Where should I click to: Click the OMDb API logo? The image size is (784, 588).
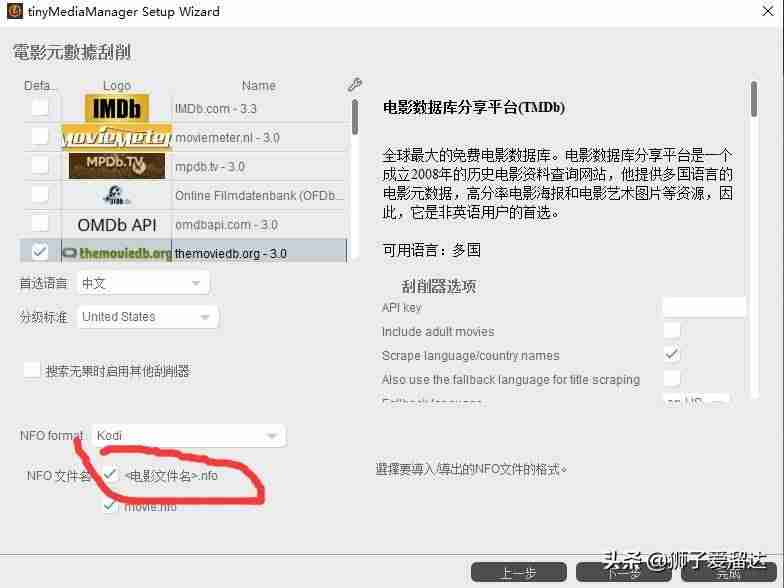tap(116, 225)
